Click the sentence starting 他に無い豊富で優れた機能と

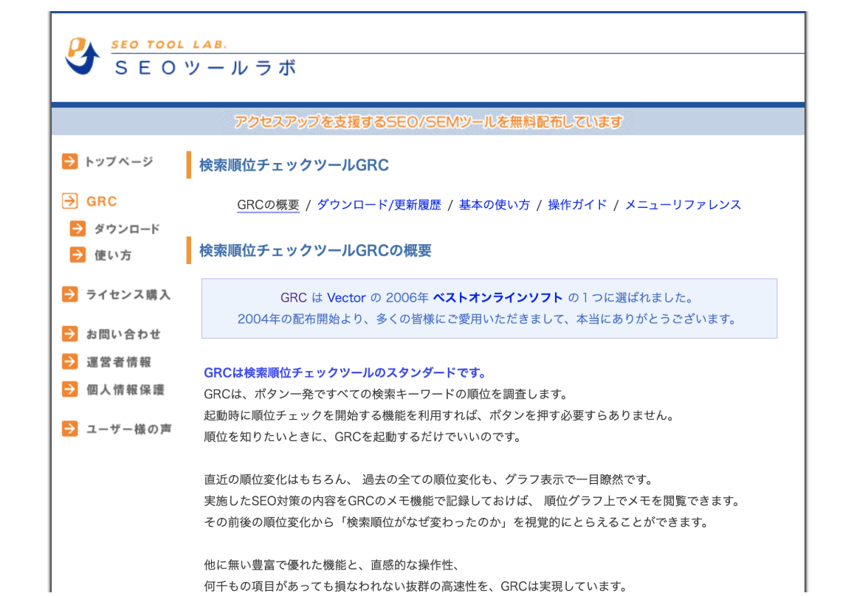pyautogui.click(x=333, y=565)
